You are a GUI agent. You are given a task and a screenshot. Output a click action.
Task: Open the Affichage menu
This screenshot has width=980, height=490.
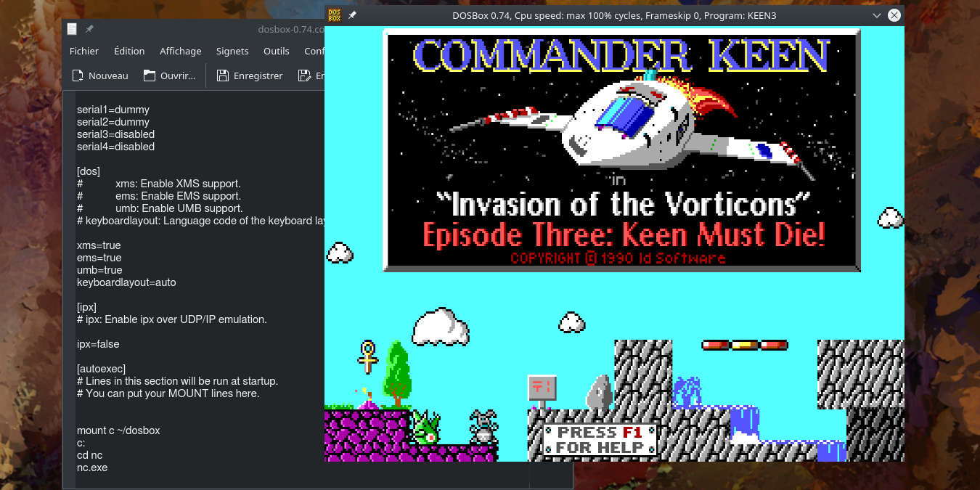(x=180, y=51)
